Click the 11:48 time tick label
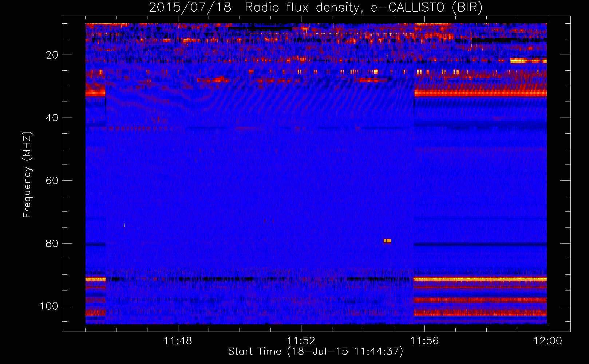This screenshot has width=589, height=364. 178,341
